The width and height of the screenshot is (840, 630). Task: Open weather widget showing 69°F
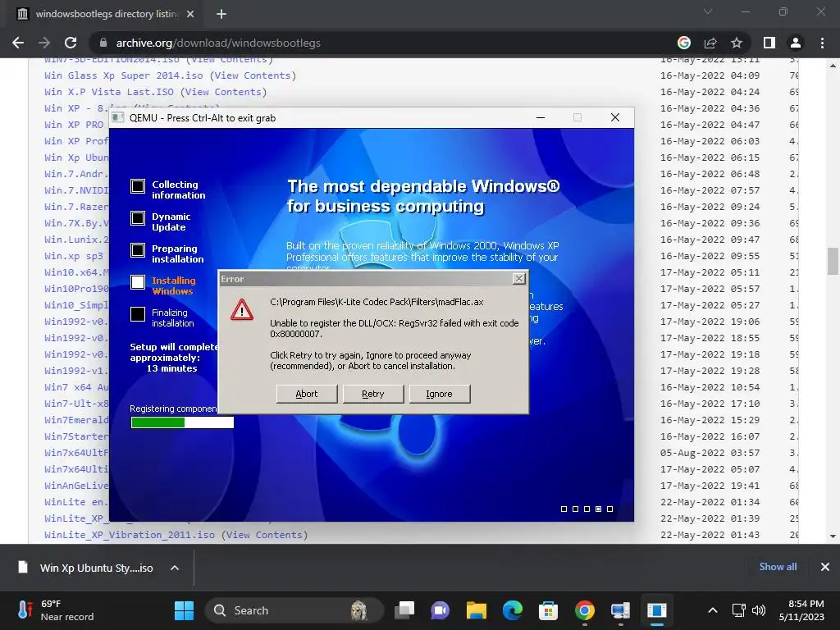pos(57,610)
